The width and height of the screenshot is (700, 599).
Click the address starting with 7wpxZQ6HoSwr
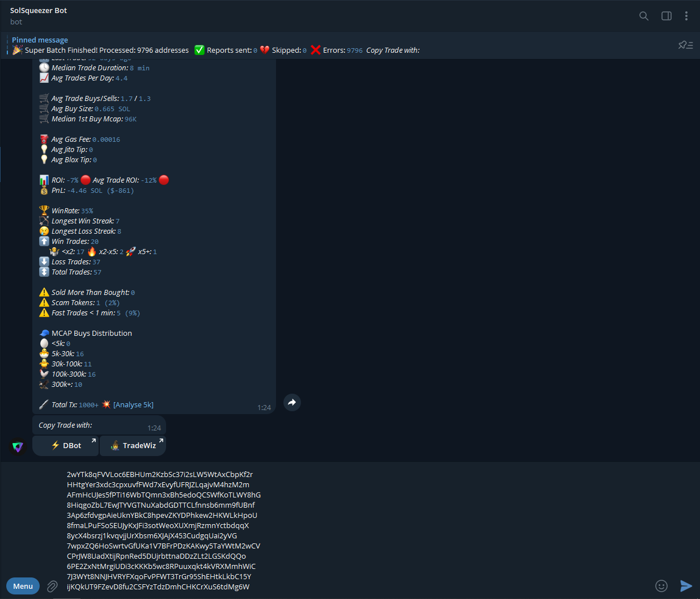click(x=164, y=546)
